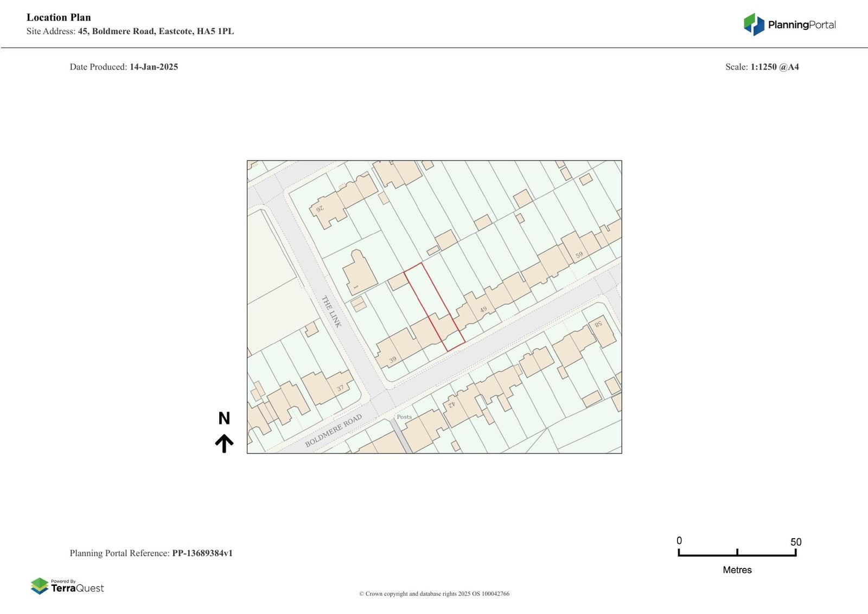Click the letter N above the arrow
The width and height of the screenshot is (868, 614).
(224, 418)
